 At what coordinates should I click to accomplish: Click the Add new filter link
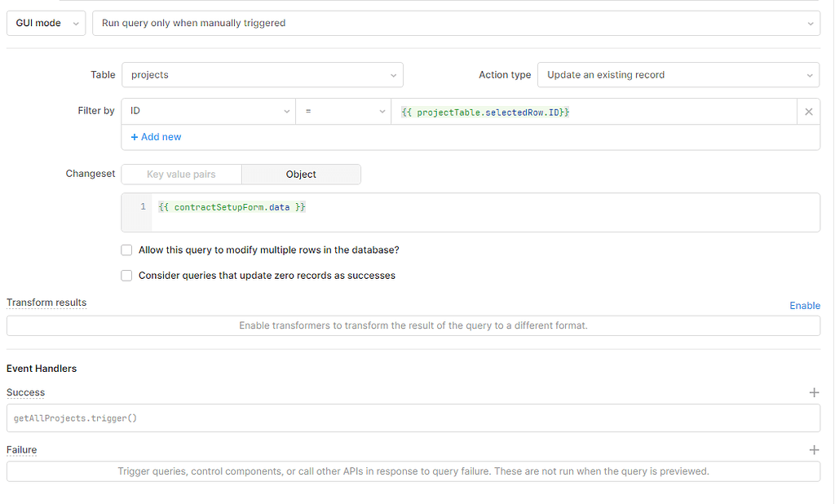coord(156,137)
